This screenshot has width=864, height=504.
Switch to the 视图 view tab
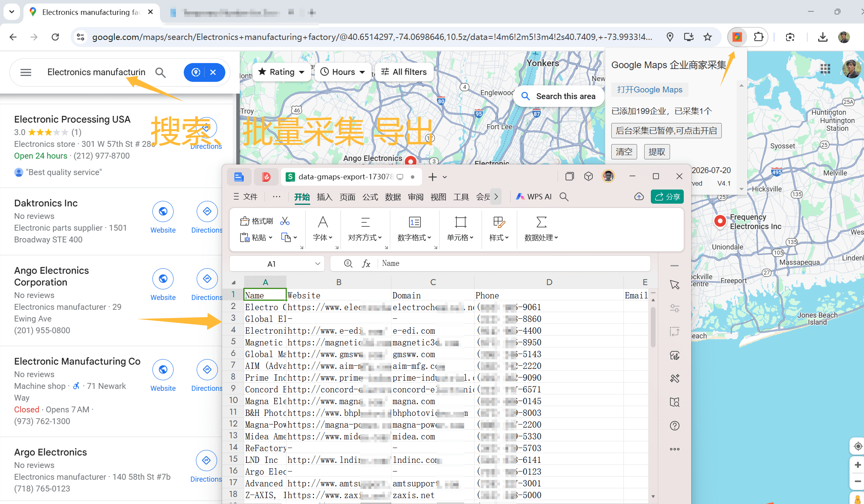pyautogui.click(x=438, y=197)
